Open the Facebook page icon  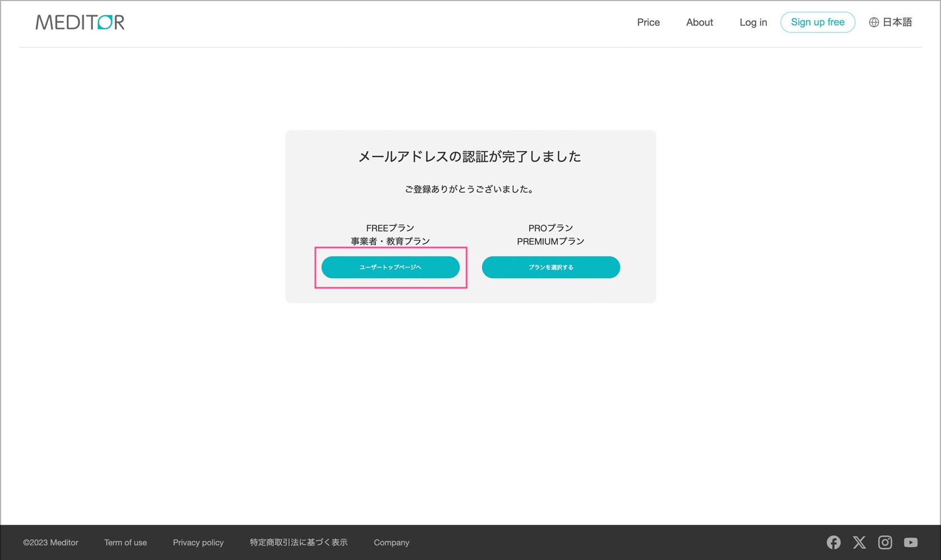click(x=833, y=542)
